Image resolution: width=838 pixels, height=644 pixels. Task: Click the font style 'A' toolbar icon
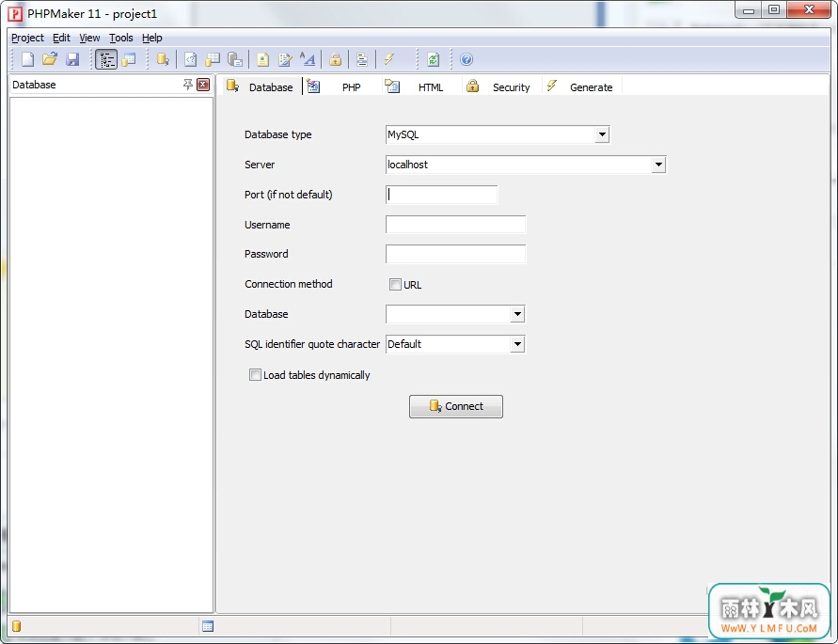(x=308, y=59)
